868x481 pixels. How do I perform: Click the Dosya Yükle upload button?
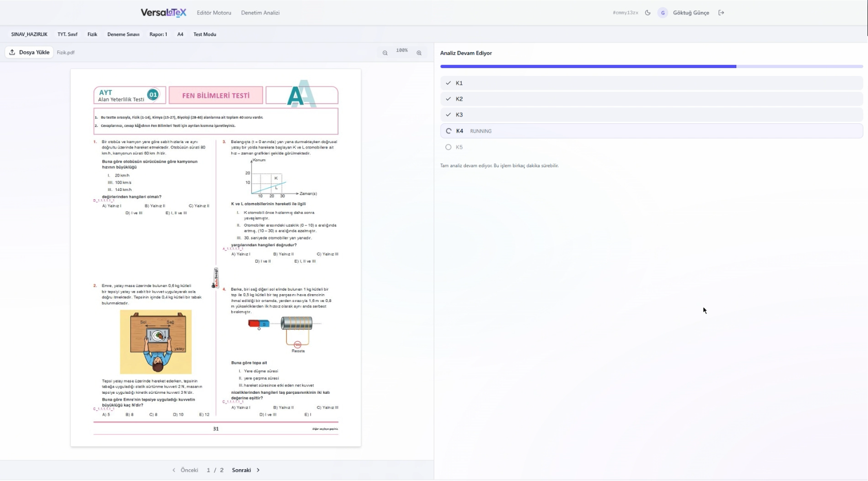(29, 52)
